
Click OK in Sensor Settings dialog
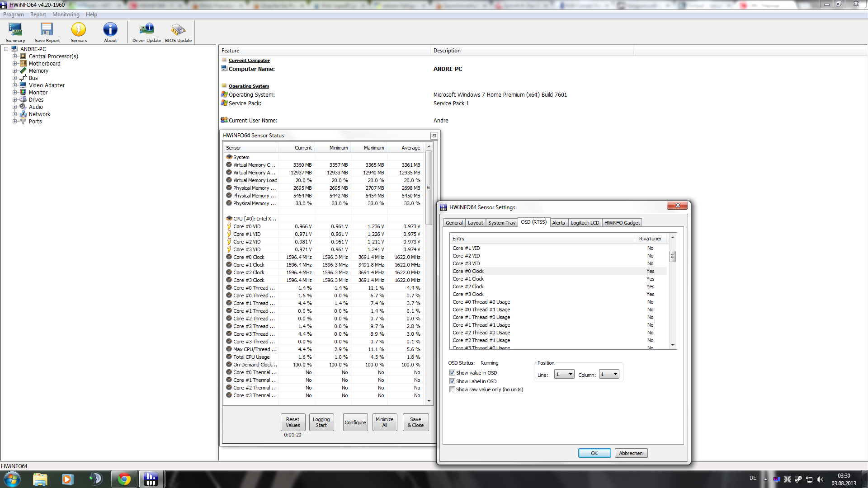click(594, 453)
